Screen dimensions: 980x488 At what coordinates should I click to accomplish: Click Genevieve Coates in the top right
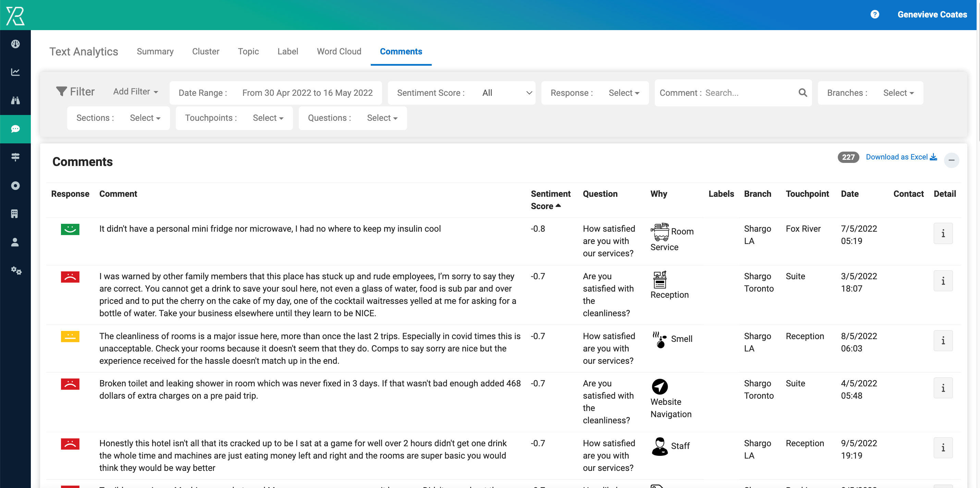(x=932, y=14)
